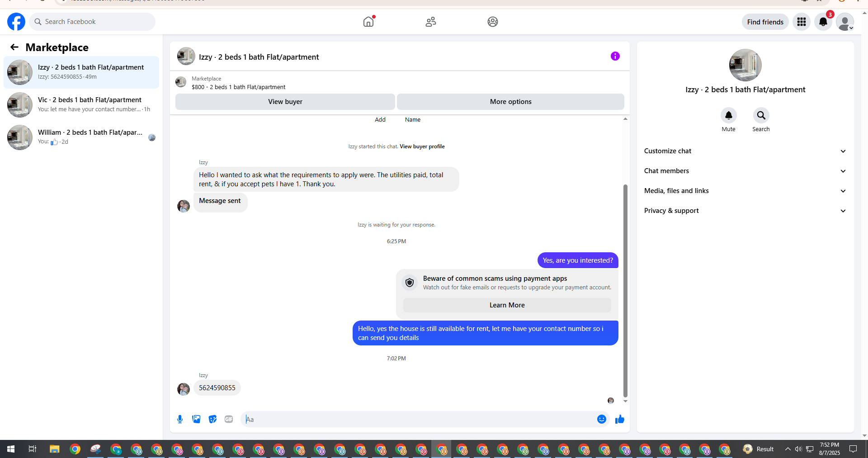
Task: Click the voice clip microphone icon
Action: coord(180,419)
